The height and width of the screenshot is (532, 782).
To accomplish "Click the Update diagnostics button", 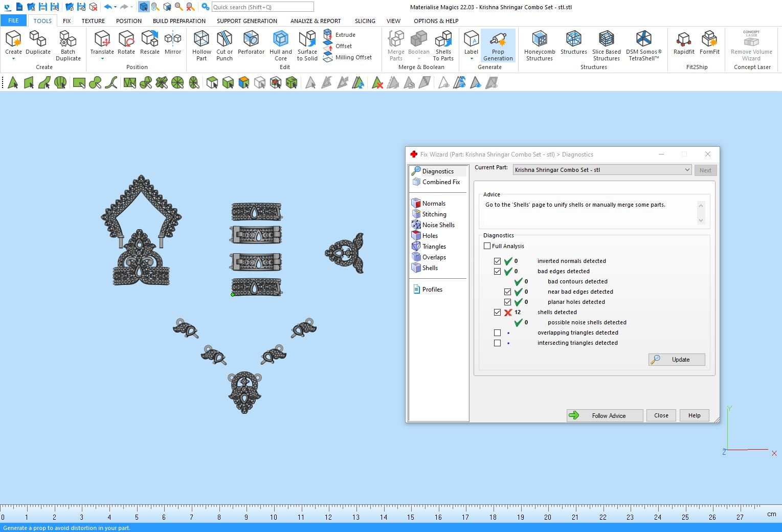I will pyautogui.click(x=676, y=360).
